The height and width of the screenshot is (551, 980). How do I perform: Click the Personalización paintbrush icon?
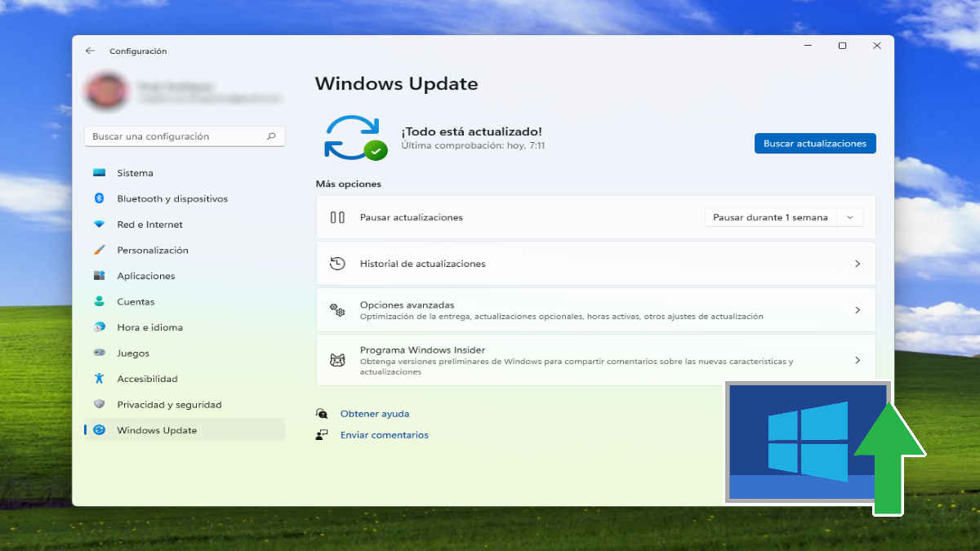click(99, 250)
